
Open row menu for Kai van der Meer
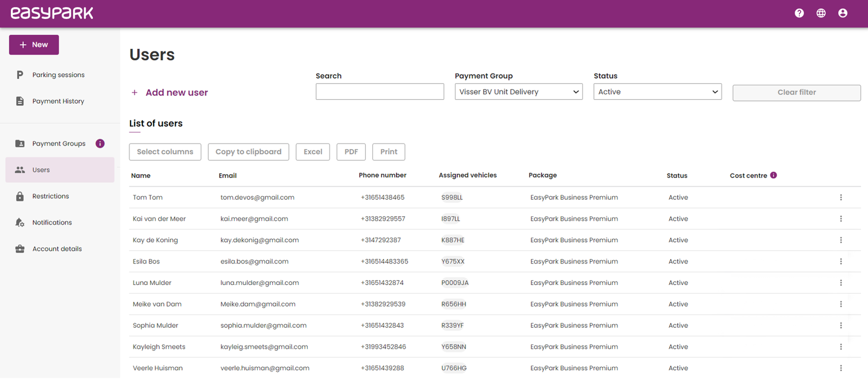[841, 218]
